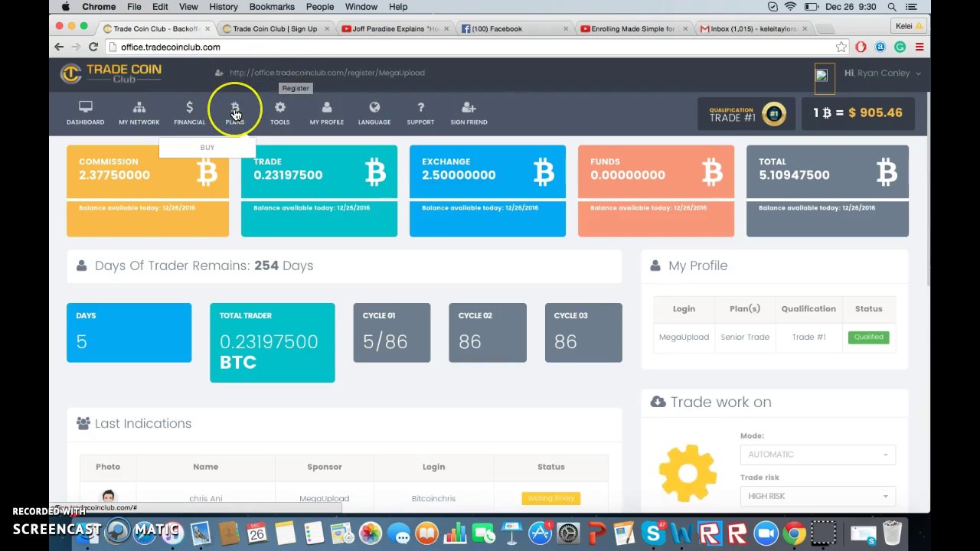Image resolution: width=980 pixels, height=551 pixels.
Task: Open the File menu
Action: (x=134, y=7)
